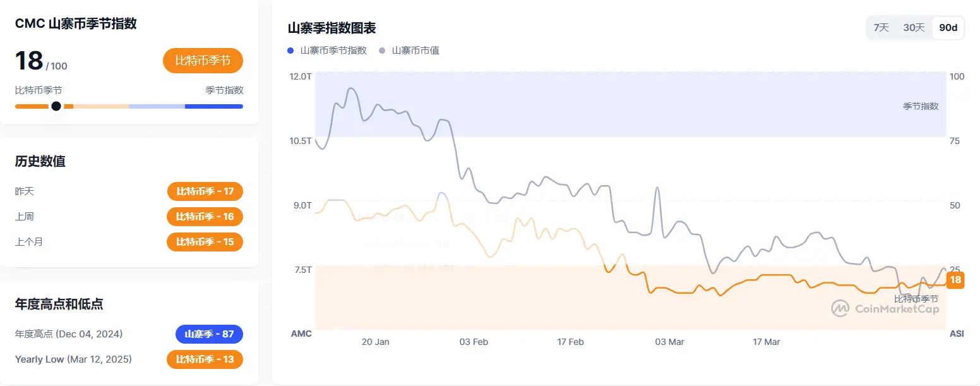The width and height of the screenshot is (980, 386).
Task: Click the blue legend dot for 山寨币季节指数
Action: tap(290, 50)
